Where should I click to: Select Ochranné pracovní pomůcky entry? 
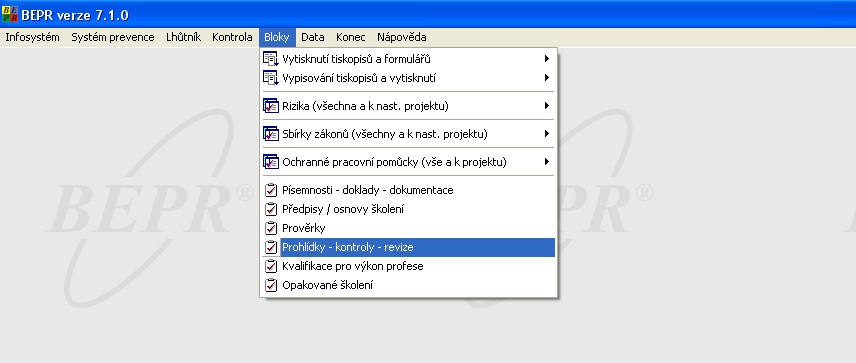[x=408, y=162]
